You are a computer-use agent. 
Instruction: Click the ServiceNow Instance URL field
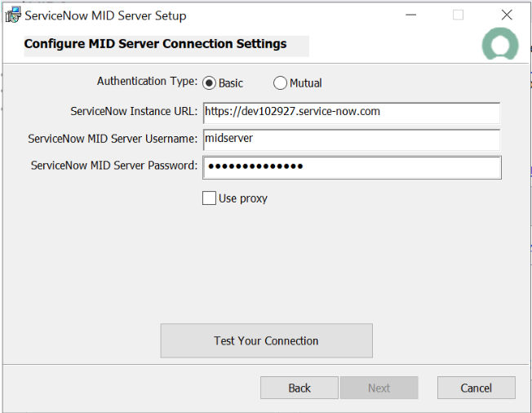coord(352,113)
